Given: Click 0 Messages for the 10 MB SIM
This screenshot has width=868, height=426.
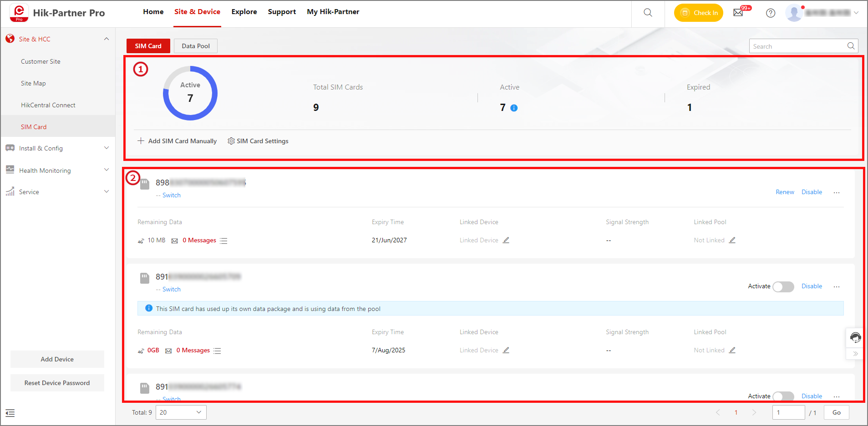Looking at the screenshot, I should (199, 241).
